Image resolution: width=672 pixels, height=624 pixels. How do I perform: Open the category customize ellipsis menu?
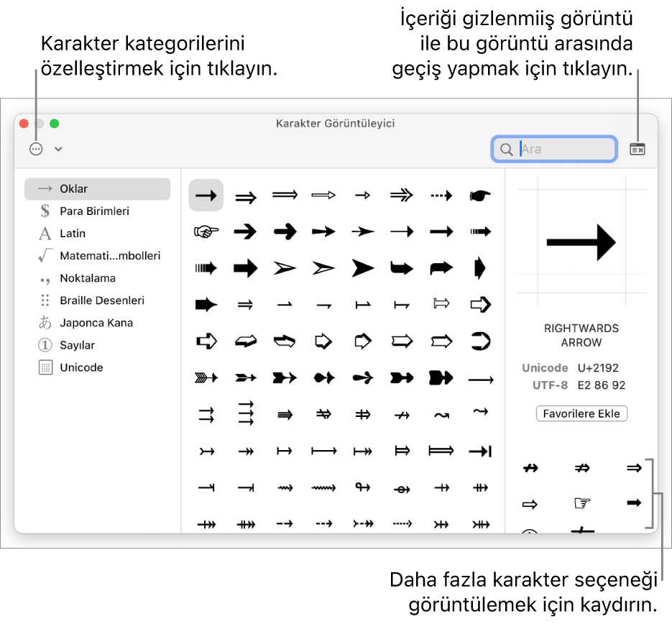point(36,149)
